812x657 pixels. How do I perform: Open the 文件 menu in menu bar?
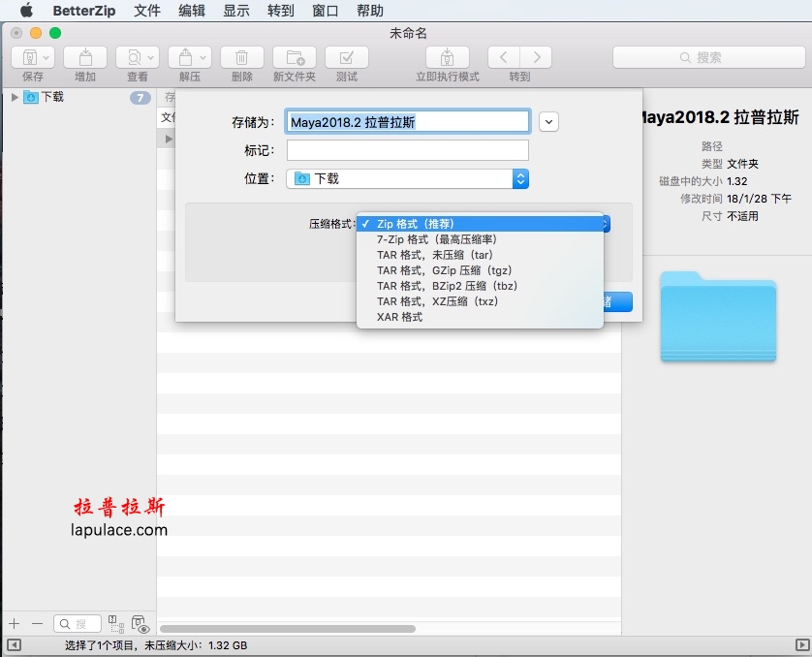(x=147, y=11)
